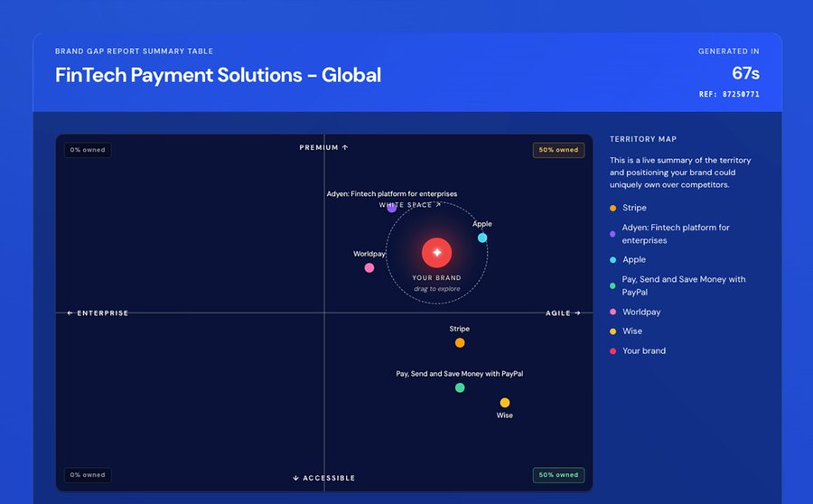Select Stripe in the legend list
Viewport: 813px width, 504px height.
(634, 208)
